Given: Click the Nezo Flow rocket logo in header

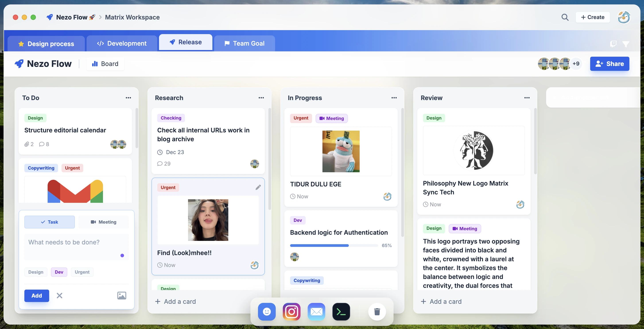Looking at the screenshot, I should click(19, 64).
